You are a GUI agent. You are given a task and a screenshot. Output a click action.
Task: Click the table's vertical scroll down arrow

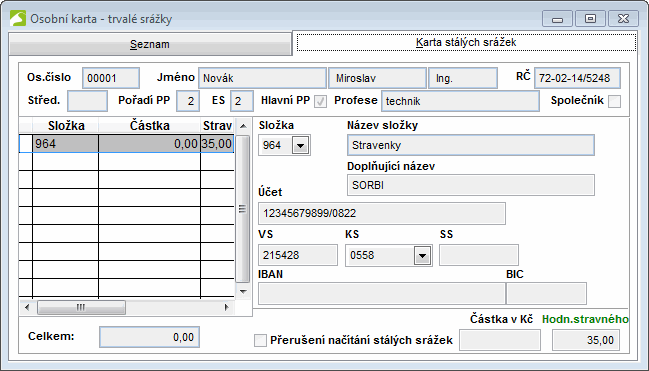click(243, 292)
